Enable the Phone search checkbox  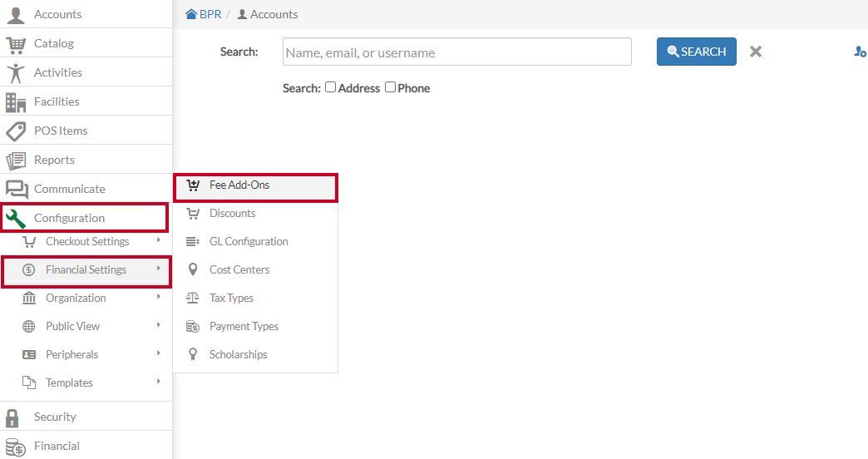(390, 87)
